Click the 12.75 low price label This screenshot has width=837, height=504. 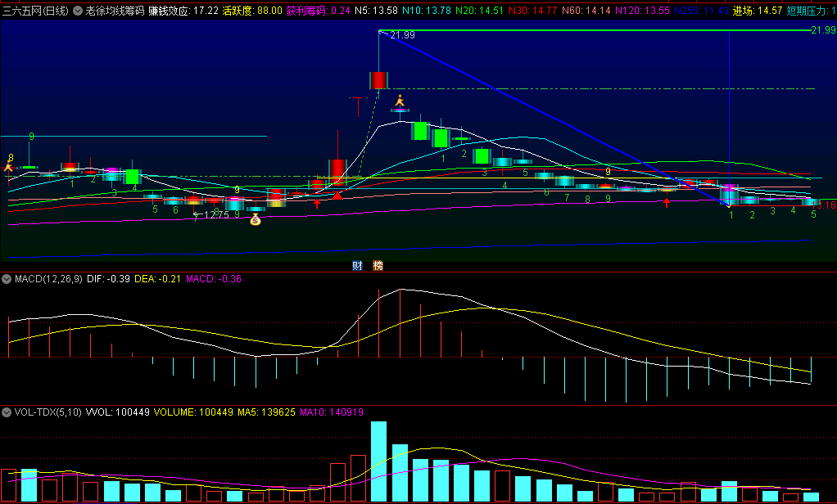coord(216,215)
